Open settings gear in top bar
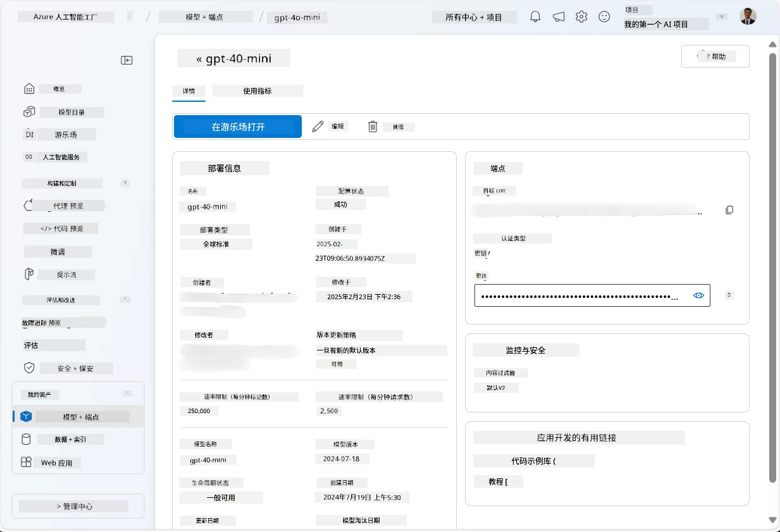This screenshot has width=780, height=532. pyautogui.click(x=581, y=17)
